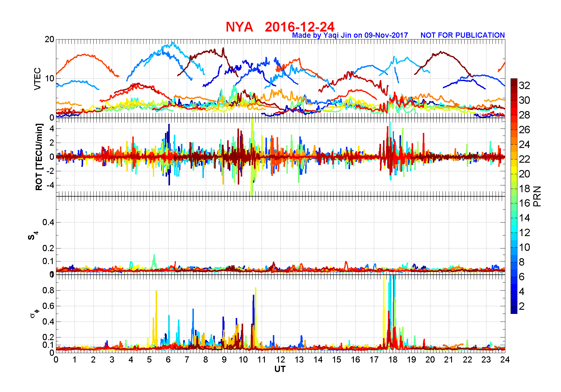Click the sigma phi axis label
This screenshot has height=392, width=561.
tap(34, 313)
